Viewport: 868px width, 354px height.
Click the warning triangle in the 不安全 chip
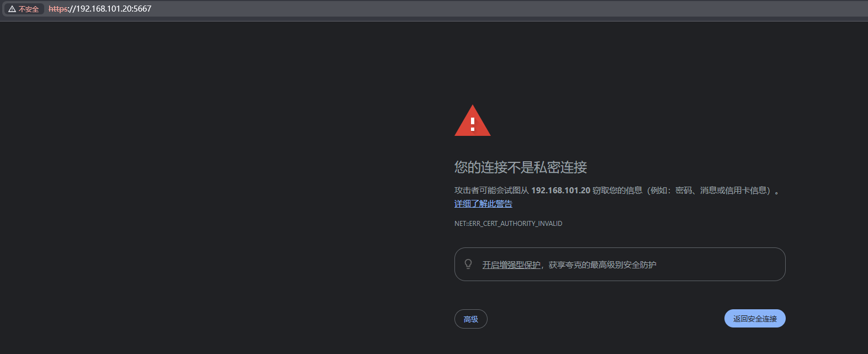(12, 9)
